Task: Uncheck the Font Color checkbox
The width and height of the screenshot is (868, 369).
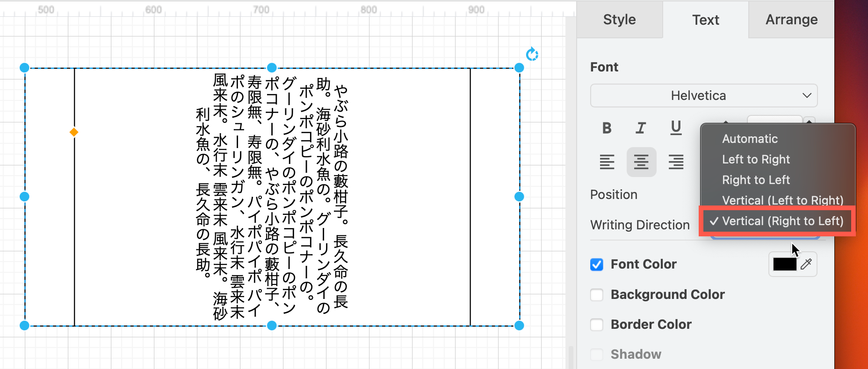Action: pos(597,265)
